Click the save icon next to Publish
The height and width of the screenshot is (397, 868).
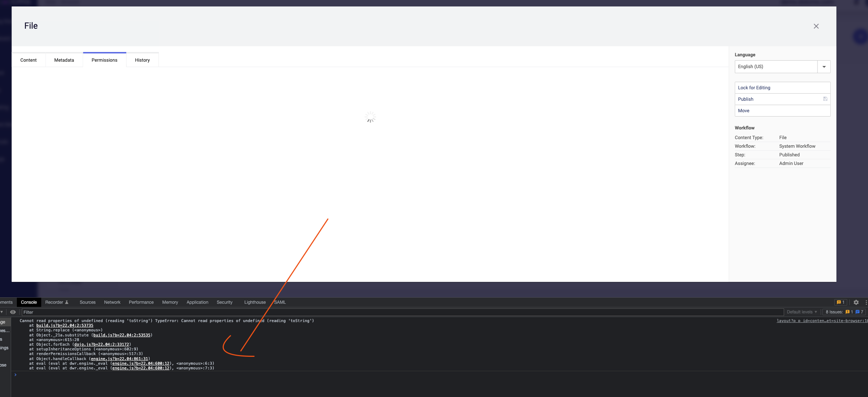click(x=825, y=99)
